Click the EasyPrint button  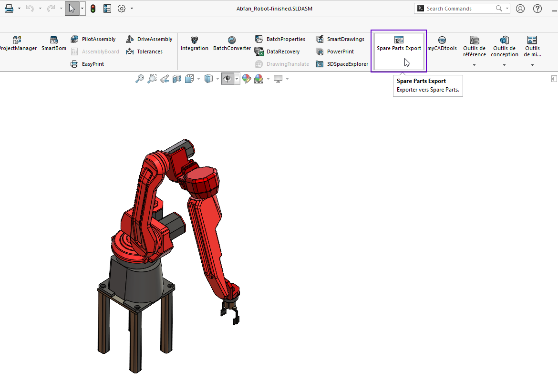point(87,64)
